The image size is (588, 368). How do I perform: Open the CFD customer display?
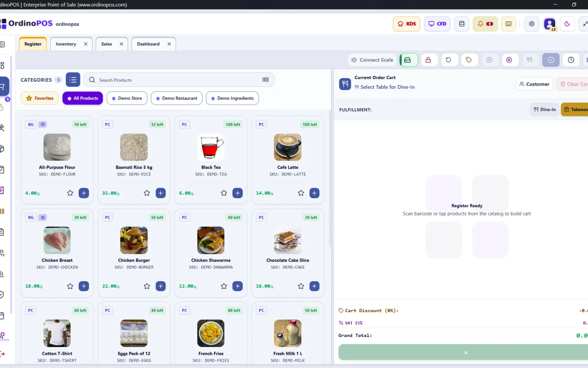pyautogui.click(x=437, y=24)
